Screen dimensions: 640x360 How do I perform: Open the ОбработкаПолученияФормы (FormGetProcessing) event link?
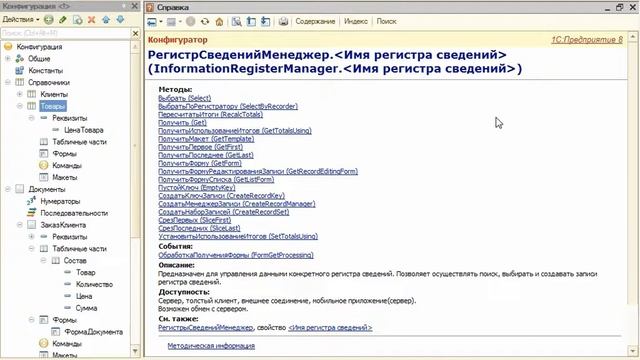pyautogui.click(x=236, y=256)
